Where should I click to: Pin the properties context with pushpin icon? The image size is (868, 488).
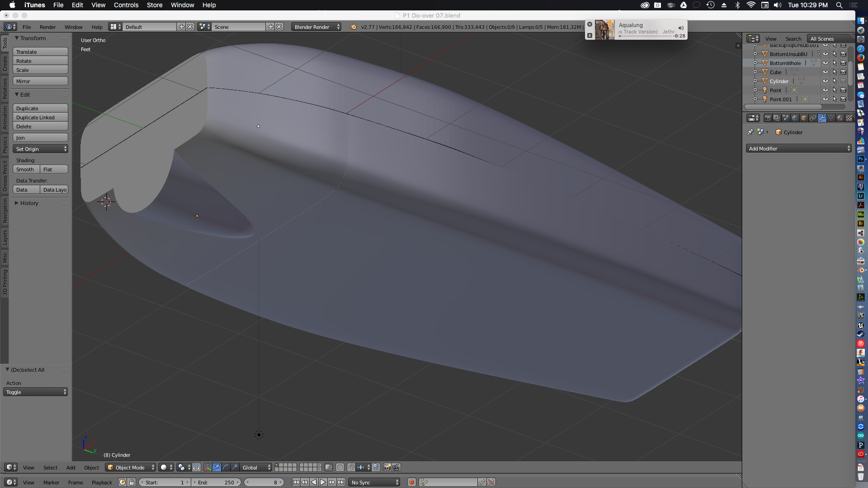point(750,132)
